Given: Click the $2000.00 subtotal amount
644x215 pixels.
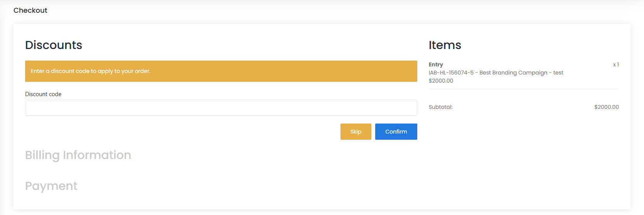Looking at the screenshot, I should 606,107.
